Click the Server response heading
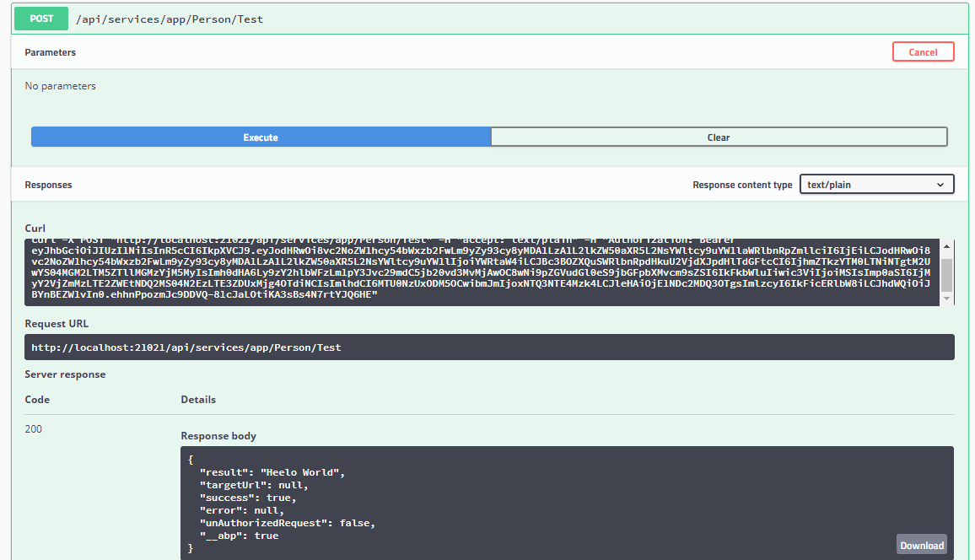This screenshot has height=560, width=975. tap(65, 374)
